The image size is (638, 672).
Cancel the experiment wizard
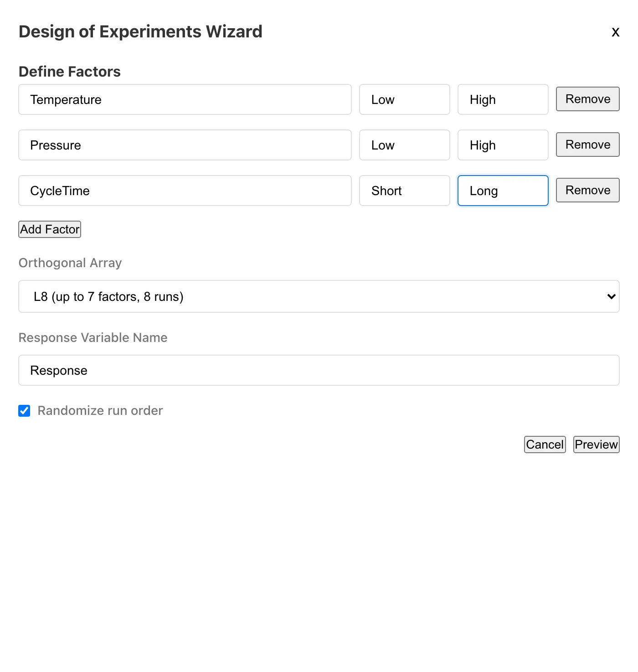[545, 445]
